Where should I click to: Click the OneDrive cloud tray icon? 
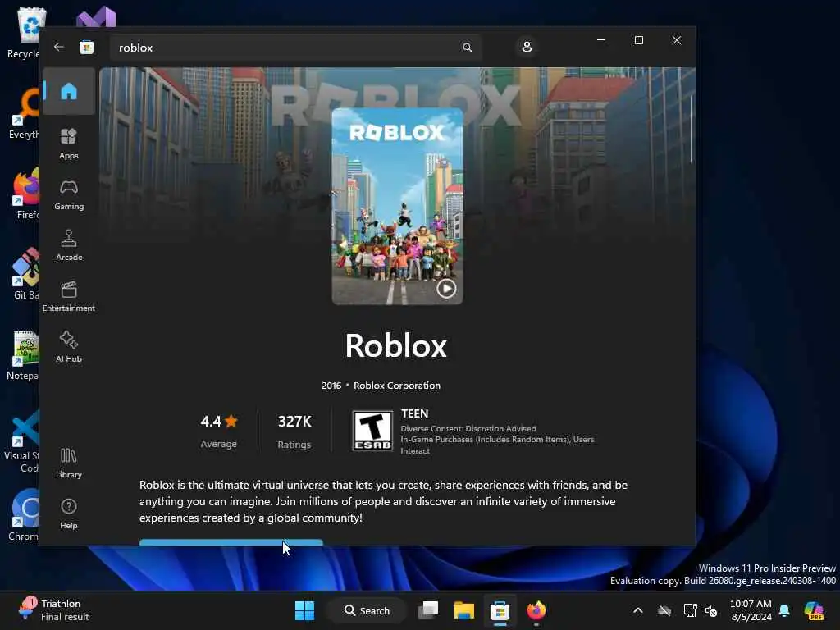664,610
